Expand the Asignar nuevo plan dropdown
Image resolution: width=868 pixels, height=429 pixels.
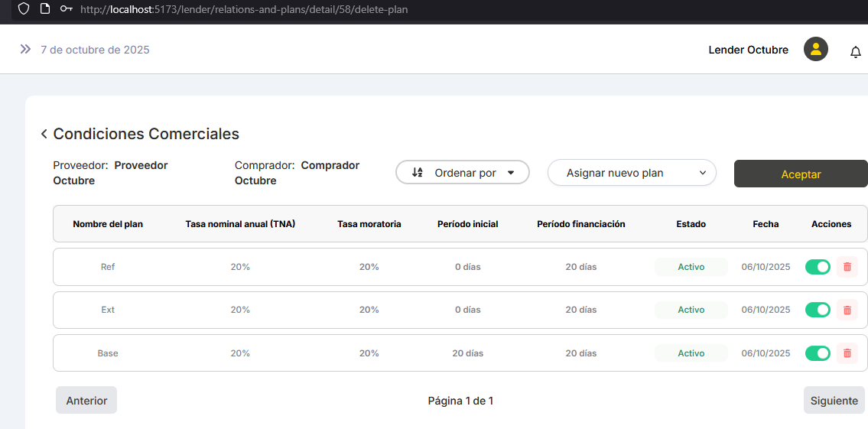click(x=632, y=173)
